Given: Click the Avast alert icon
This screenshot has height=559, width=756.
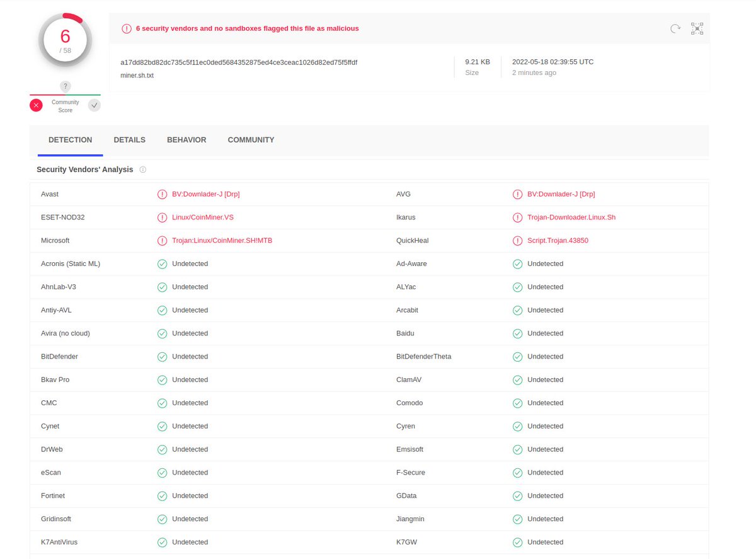Looking at the screenshot, I should click(162, 194).
